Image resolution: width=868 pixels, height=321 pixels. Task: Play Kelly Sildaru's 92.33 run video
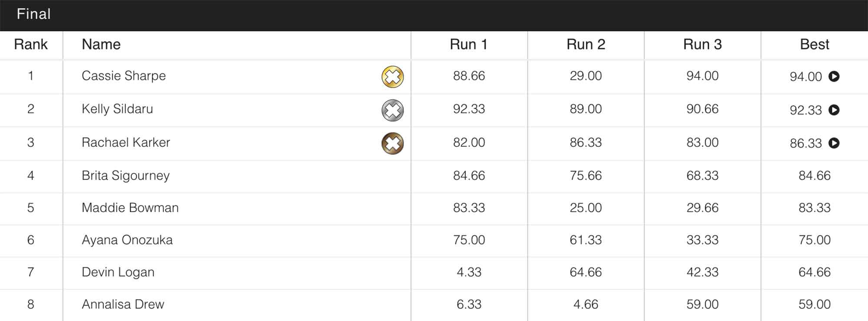(834, 110)
